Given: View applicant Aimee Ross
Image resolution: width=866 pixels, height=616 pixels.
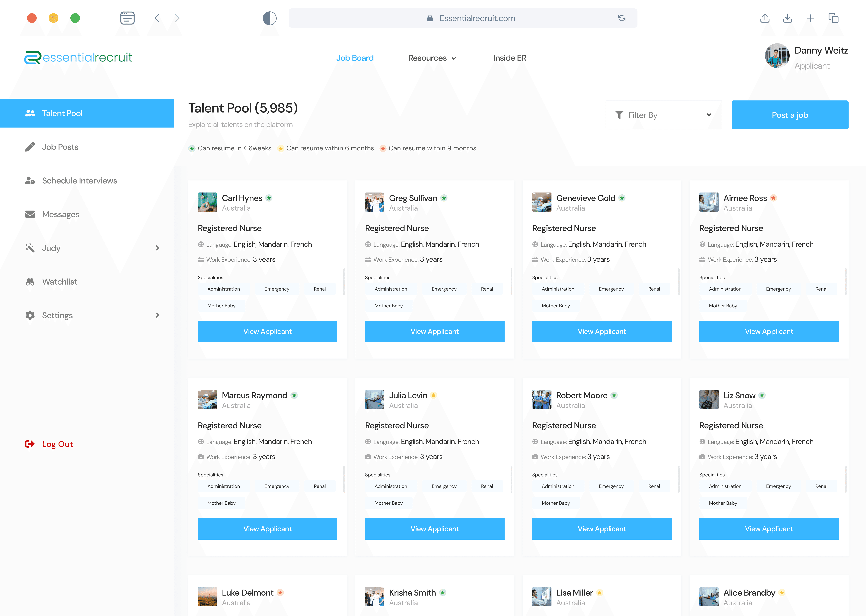Looking at the screenshot, I should pos(769,331).
